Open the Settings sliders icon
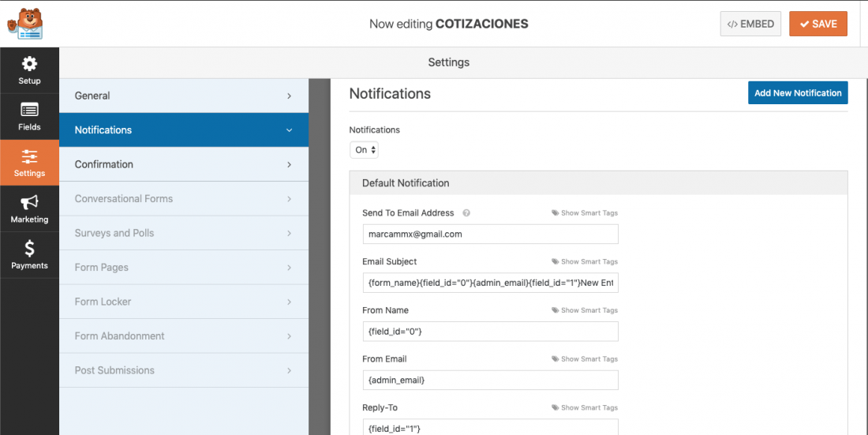868x435 pixels. 29,156
